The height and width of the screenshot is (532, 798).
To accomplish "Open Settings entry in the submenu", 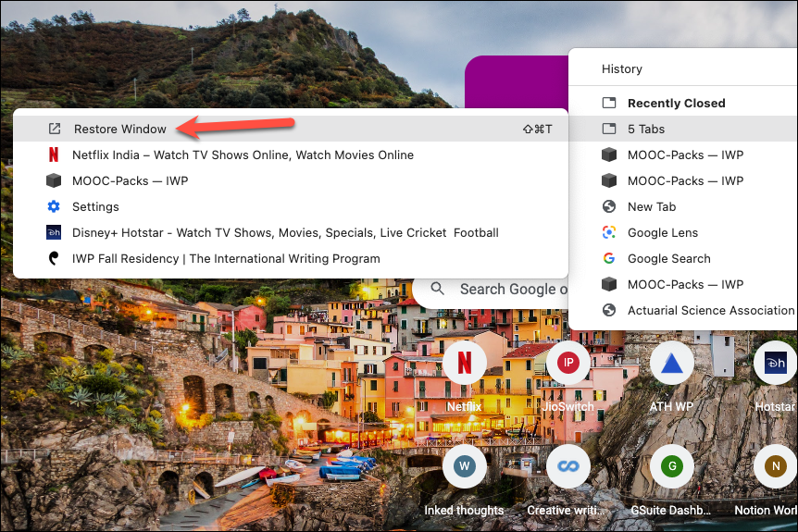I will [291, 207].
